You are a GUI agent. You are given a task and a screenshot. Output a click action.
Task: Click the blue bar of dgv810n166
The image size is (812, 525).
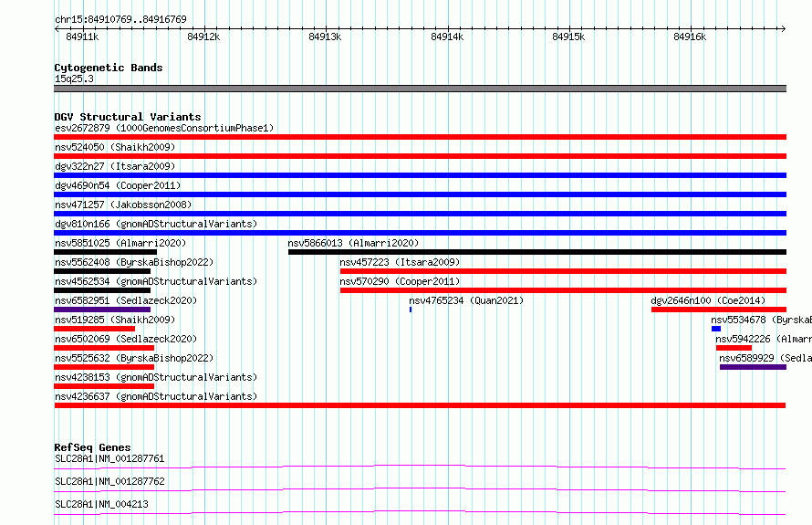tap(420, 233)
